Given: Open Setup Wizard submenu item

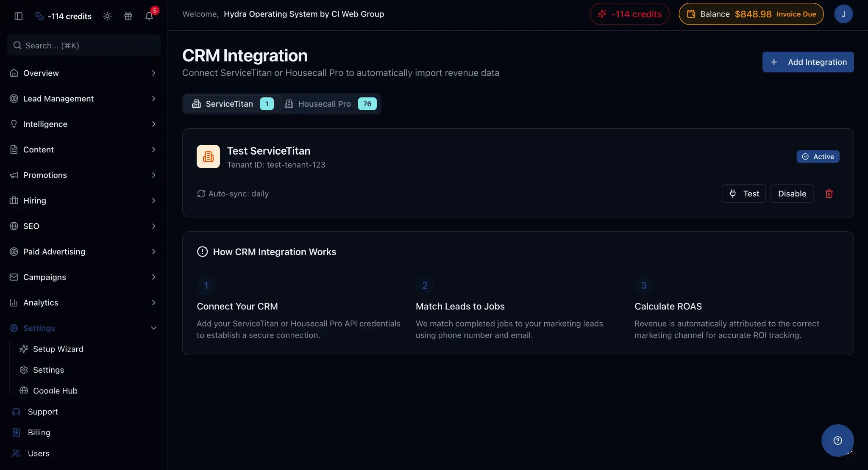Looking at the screenshot, I should click(58, 349).
